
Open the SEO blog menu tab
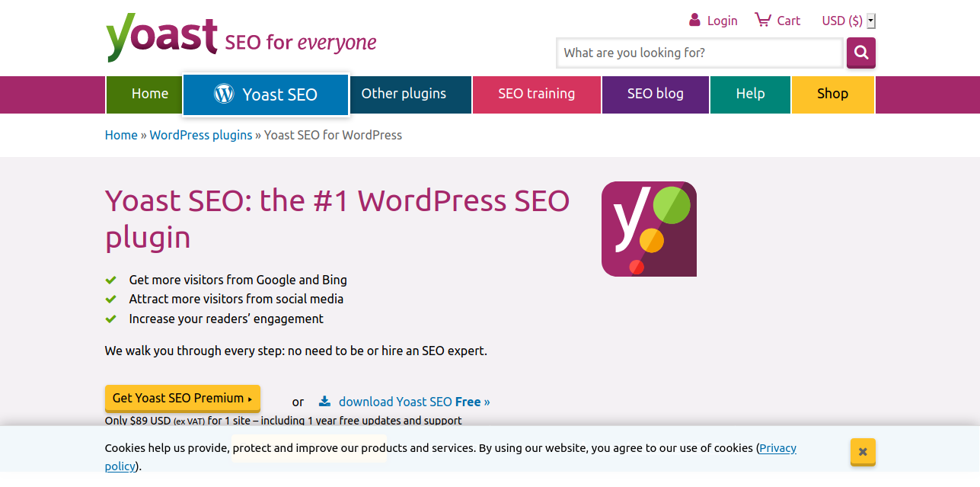655,95
